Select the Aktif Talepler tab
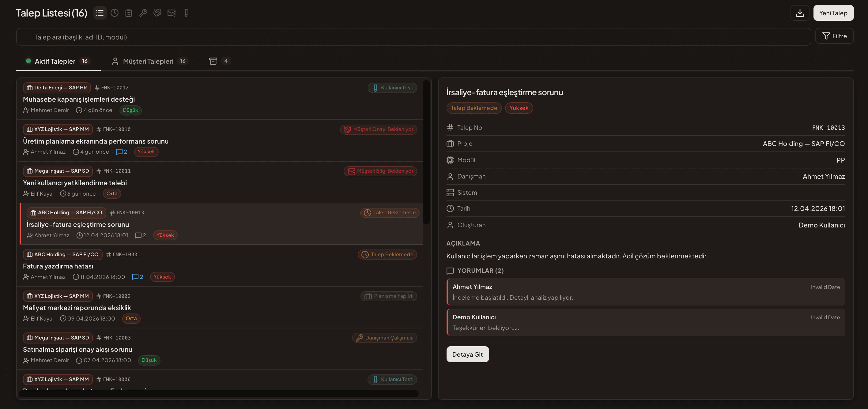The width and height of the screenshot is (868, 409). [55, 61]
